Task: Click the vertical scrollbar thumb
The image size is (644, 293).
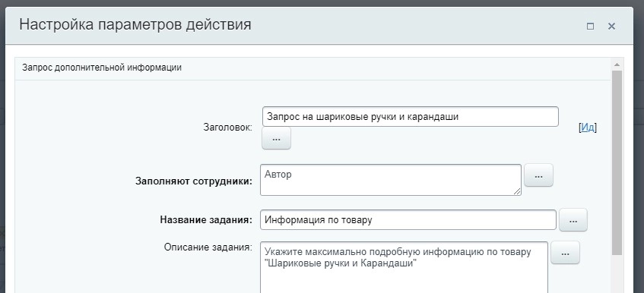Action: 617,162
